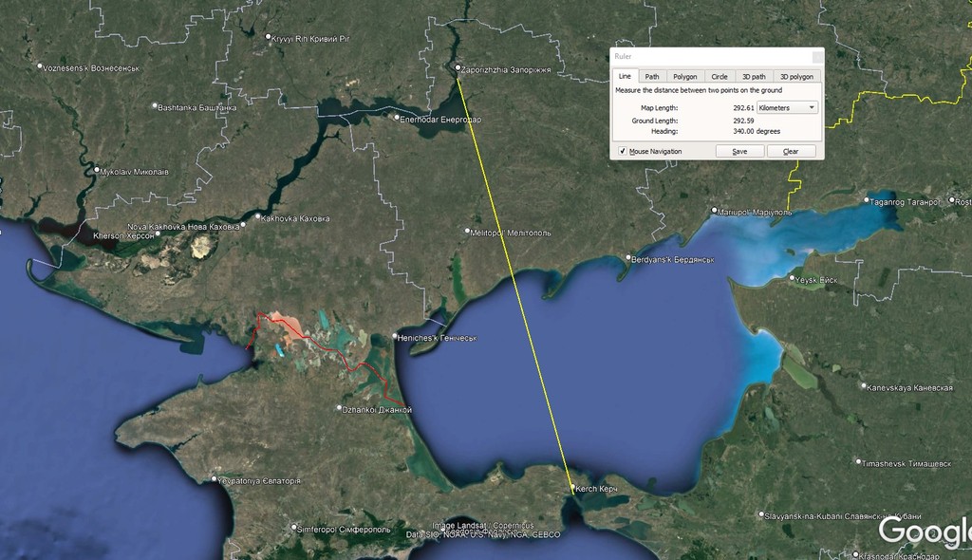Screen dimensions: 972x560
Task: Click the Kakhovka city label
Action: pyautogui.click(x=296, y=219)
